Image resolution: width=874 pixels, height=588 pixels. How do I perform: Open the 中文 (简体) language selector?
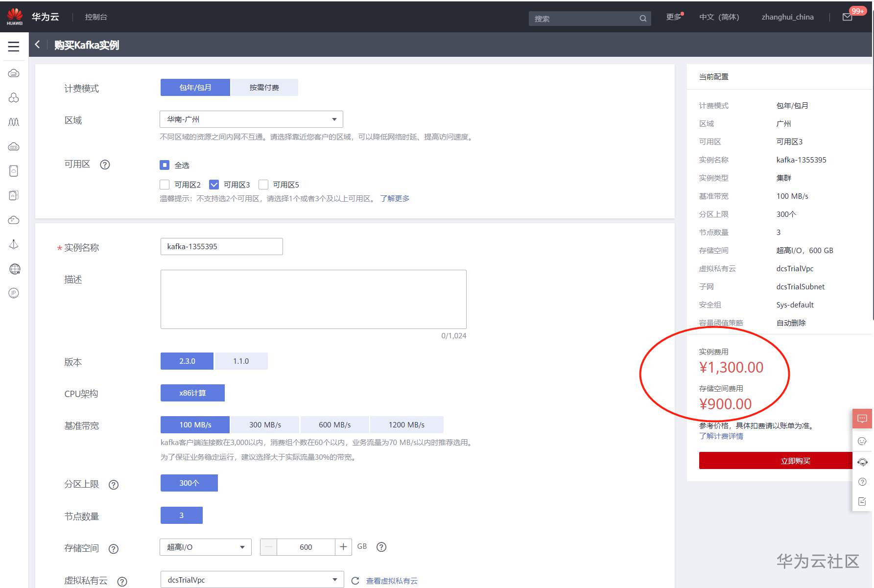point(719,17)
